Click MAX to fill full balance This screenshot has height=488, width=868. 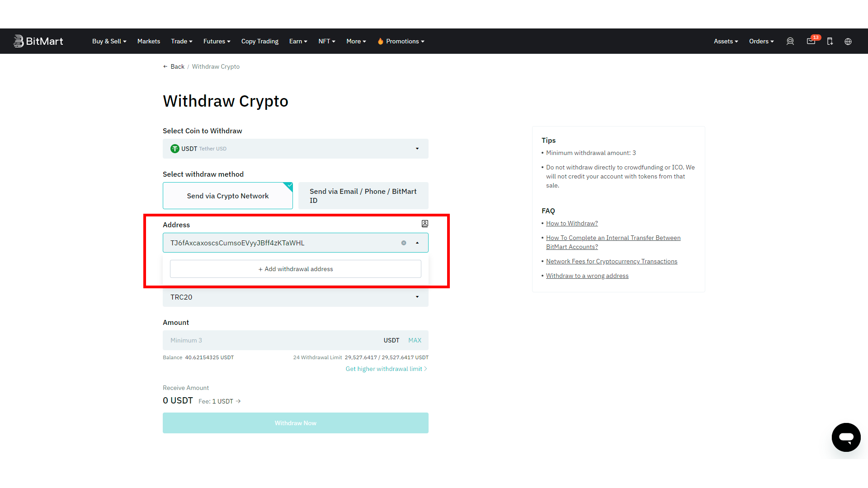(415, 340)
